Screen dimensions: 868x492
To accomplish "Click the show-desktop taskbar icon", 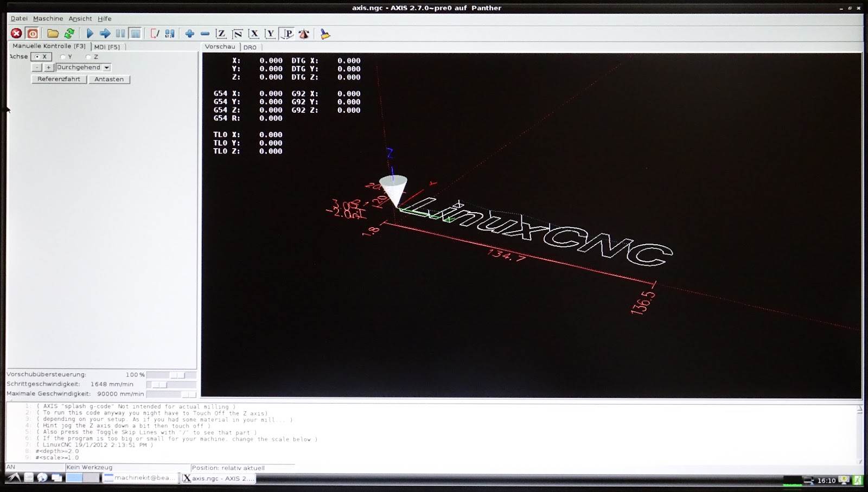I will tap(56, 478).
